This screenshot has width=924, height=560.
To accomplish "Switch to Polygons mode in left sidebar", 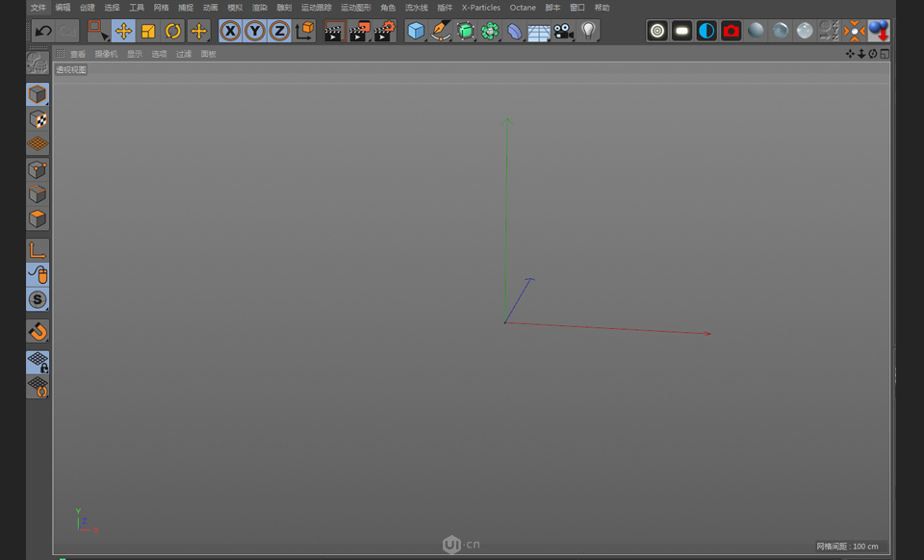I will pyautogui.click(x=37, y=218).
